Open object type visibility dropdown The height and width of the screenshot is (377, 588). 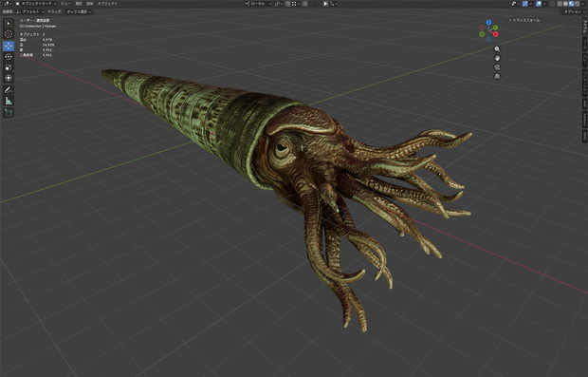[516, 4]
